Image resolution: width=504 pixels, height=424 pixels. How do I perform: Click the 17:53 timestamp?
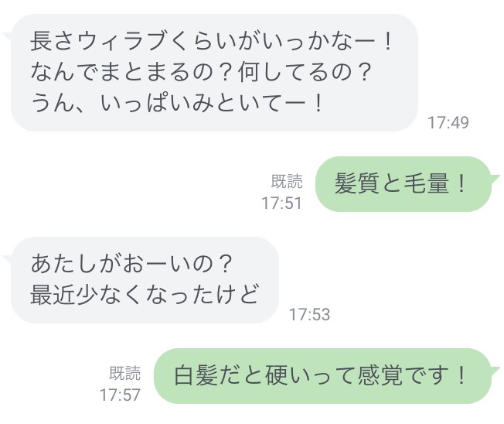309,315
